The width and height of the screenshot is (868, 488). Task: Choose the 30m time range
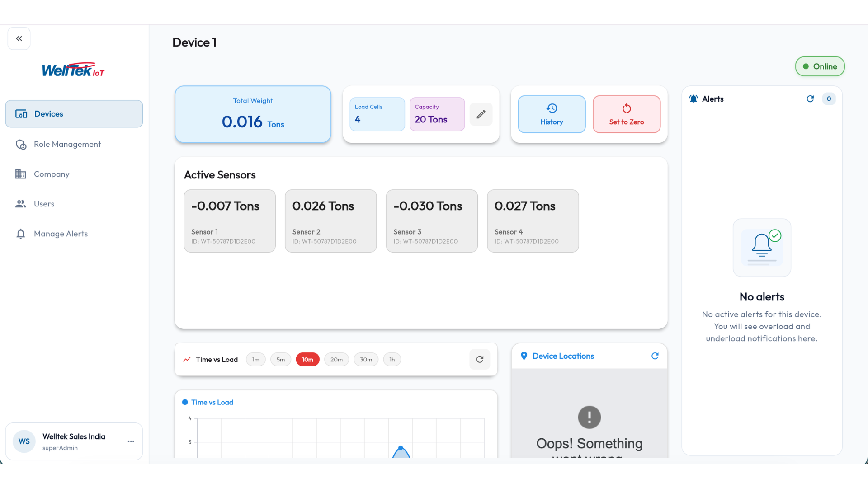point(366,360)
